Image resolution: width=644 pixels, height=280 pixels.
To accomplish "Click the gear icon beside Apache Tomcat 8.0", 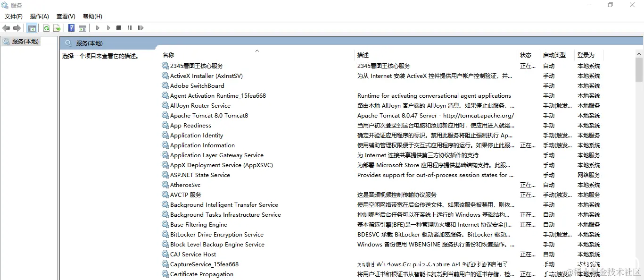I will 165,115.
